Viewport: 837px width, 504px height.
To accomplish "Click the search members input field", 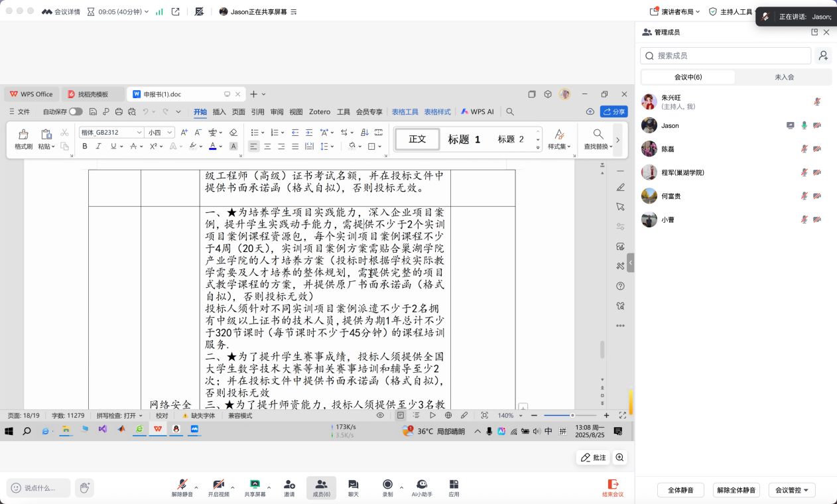I will (x=730, y=56).
